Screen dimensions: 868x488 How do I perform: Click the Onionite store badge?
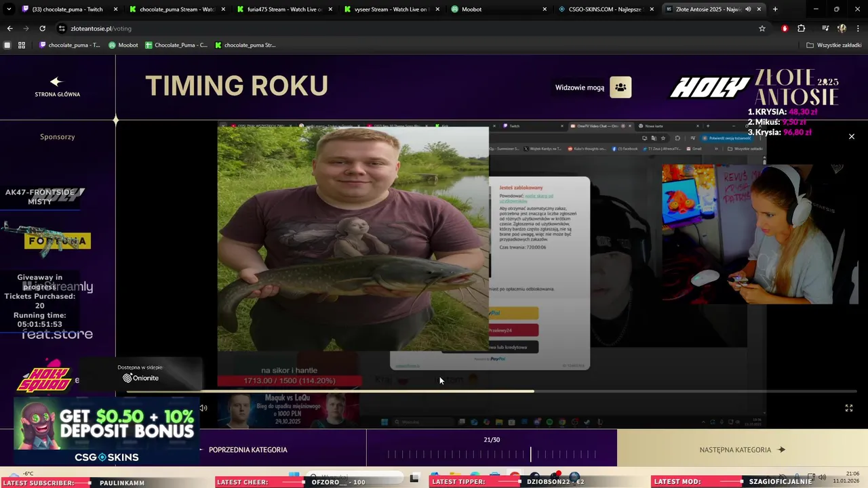coord(140,373)
